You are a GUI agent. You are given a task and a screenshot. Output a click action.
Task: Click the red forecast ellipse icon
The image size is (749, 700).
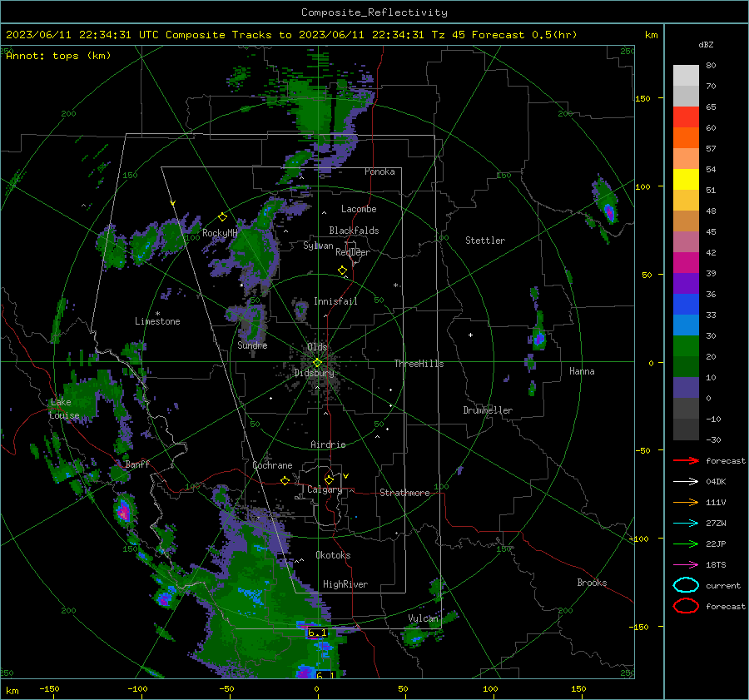pos(686,606)
